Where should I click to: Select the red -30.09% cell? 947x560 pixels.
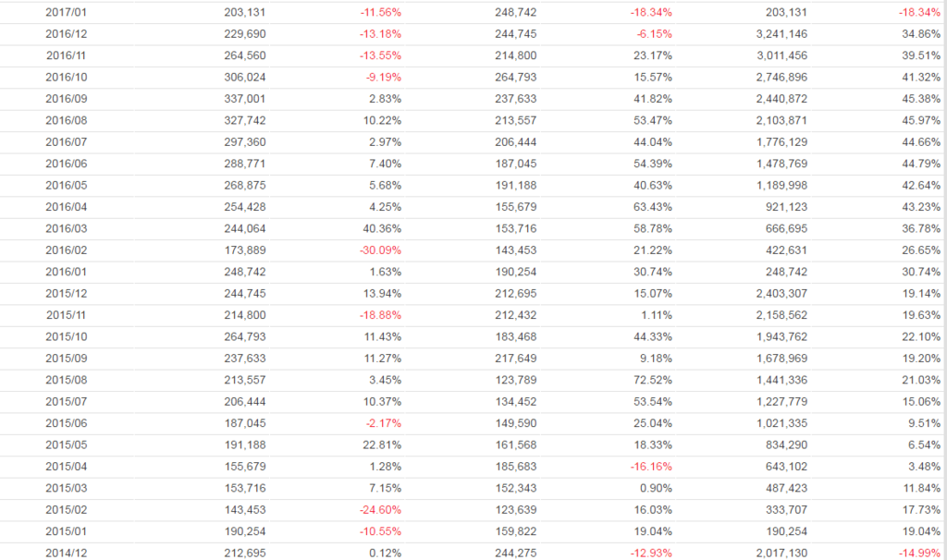coord(381,250)
